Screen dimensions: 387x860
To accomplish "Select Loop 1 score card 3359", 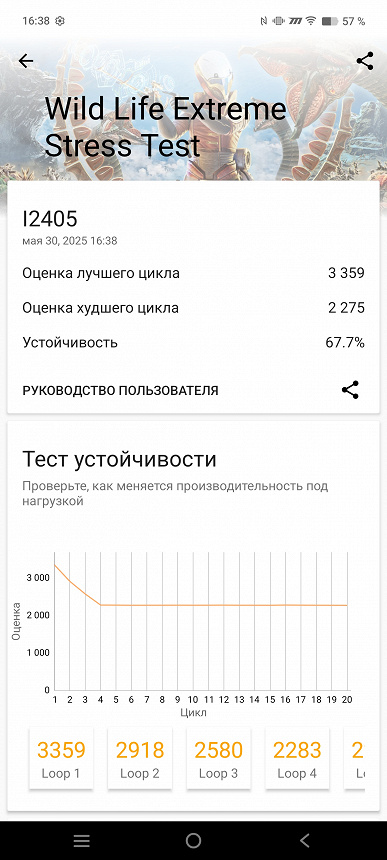I will pyautogui.click(x=61, y=759).
